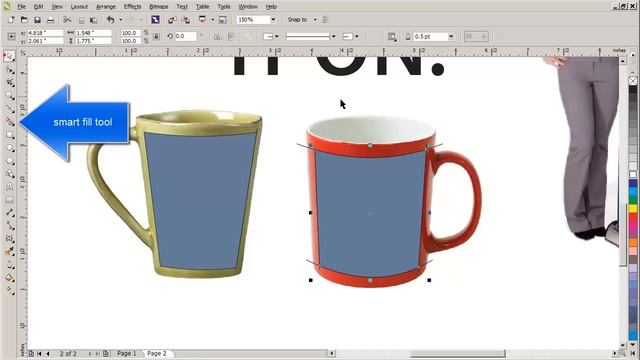
Task: Open the Arrange menu
Action: click(x=106, y=7)
